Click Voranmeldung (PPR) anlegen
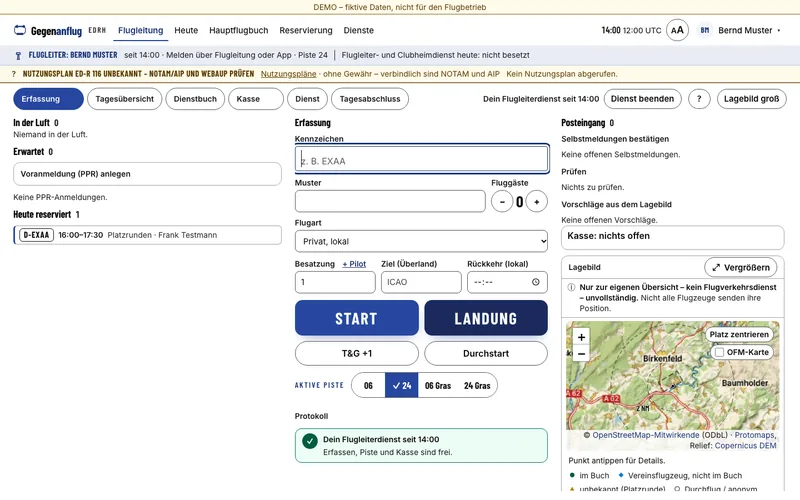This screenshot has height=500, width=800. (147, 174)
